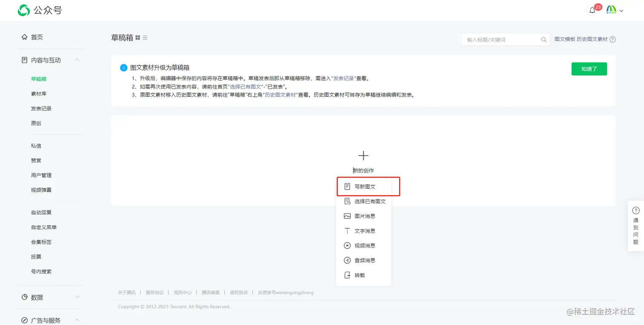Viewport: 644px width, 325px height.
Task: Switch 草稿箱 to grid view icon
Action: click(138, 37)
